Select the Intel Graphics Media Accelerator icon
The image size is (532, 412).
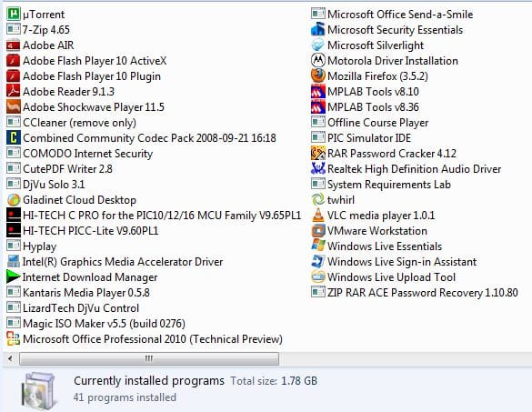point(14,262)
